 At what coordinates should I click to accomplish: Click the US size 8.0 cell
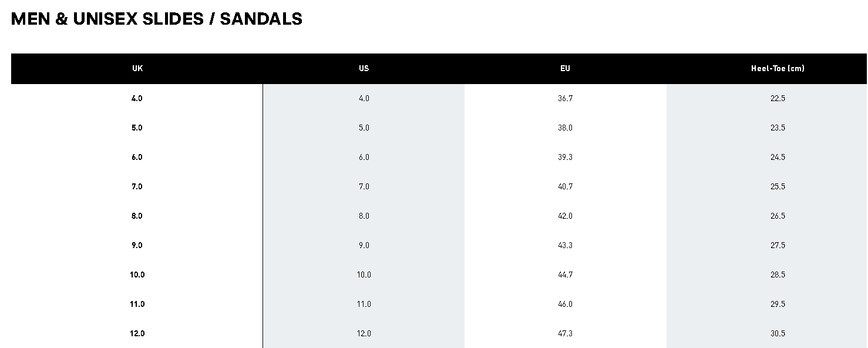pyautogui.click(x=364, y=216)
